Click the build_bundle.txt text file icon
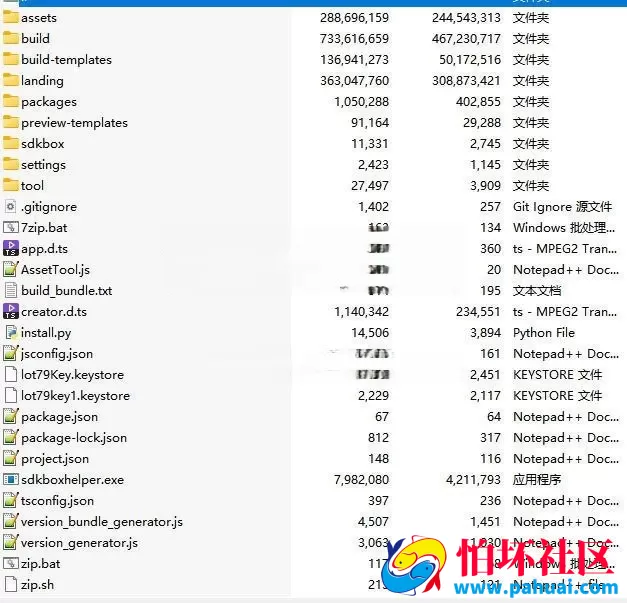The height and width of the screenshot is (603, 627). click(11, 290)
